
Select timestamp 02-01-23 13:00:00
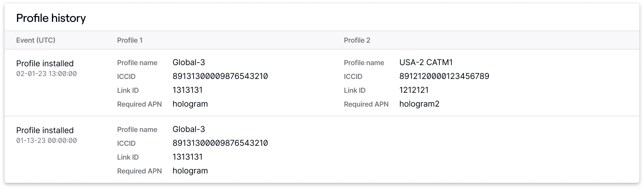tap(47, 73)
